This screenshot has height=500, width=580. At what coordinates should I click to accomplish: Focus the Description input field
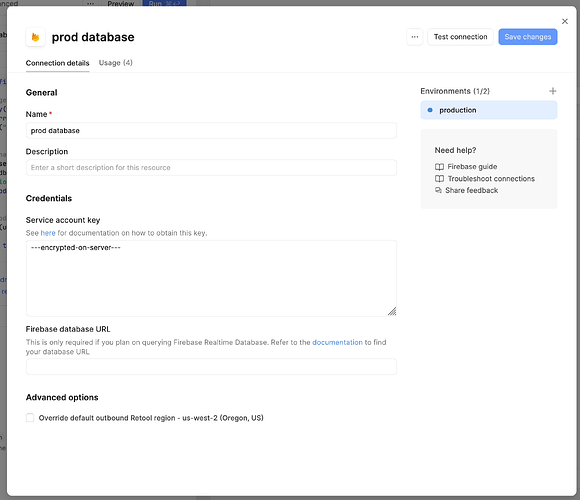pyautogui.click(x=211, y=168)
